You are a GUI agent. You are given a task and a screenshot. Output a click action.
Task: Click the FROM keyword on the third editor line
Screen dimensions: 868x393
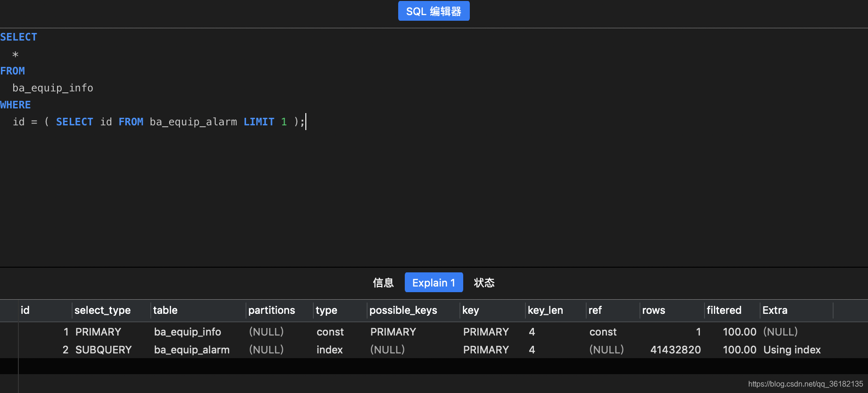point(12,71)
